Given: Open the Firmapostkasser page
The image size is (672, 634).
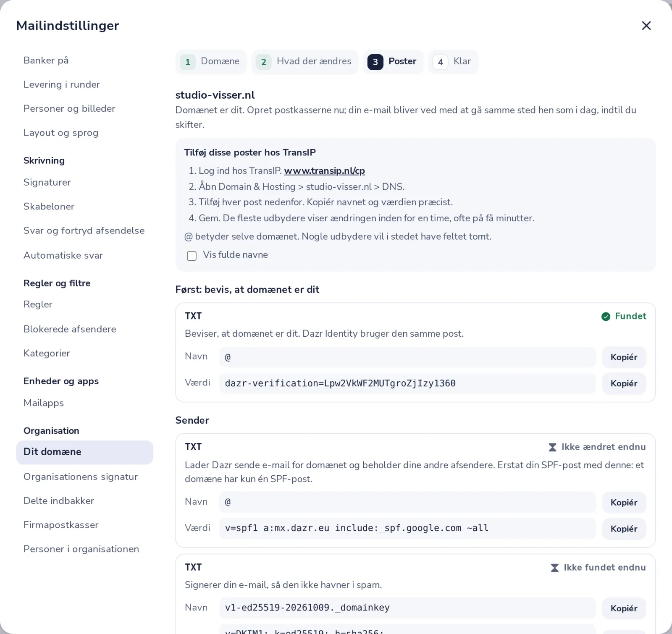Looking at the screenshot, I should (85, 525).
